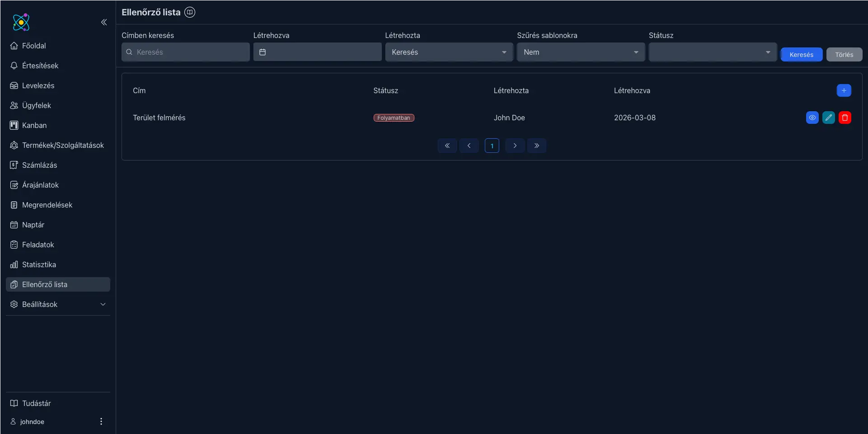The height and width of the screenshot is (434, 868).
Task: Edit Terület felmérés with the pencil icon
Action: (828, 118)
